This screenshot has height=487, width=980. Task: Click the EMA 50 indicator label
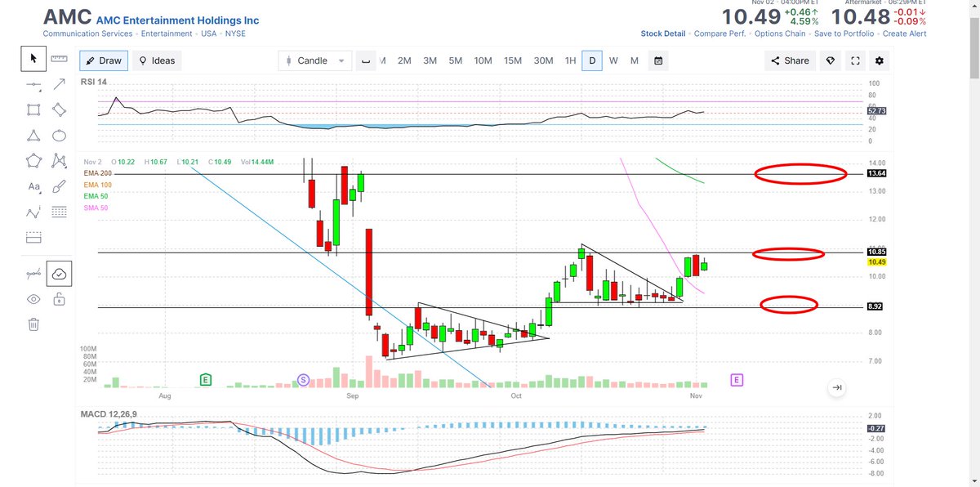coord(95,196)
